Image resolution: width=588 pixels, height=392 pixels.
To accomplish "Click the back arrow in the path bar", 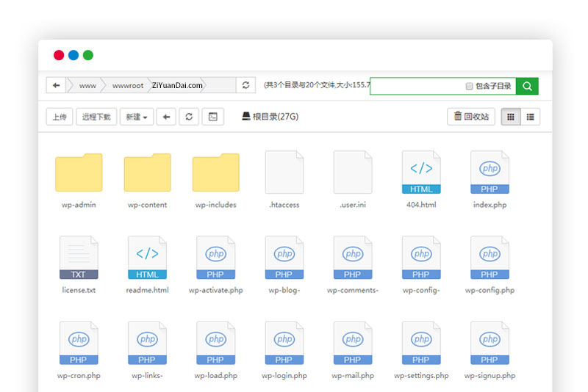I will 57,85.
